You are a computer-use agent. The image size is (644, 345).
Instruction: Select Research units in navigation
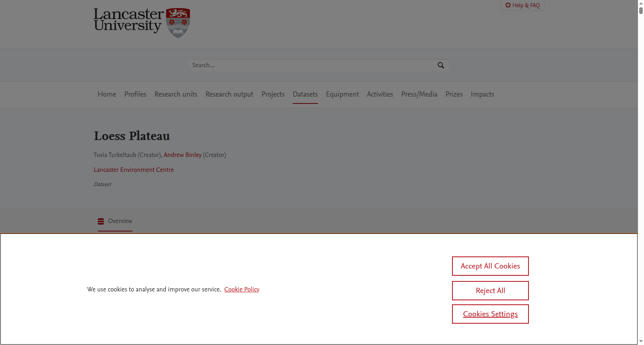click(176, 94)
